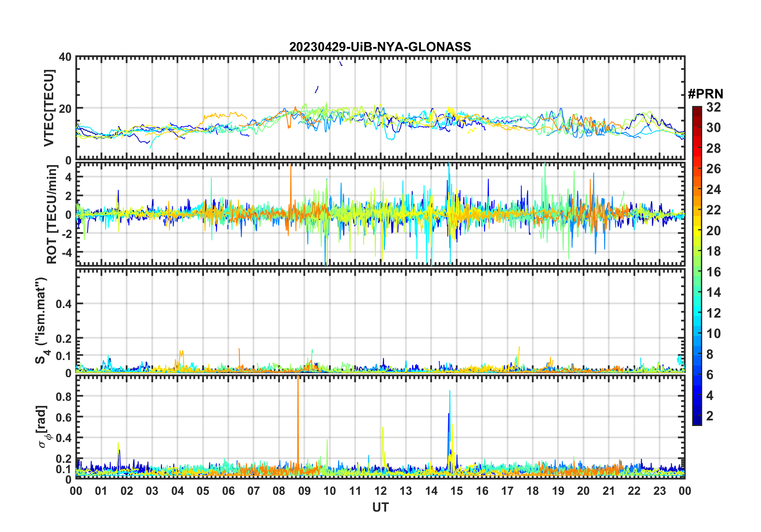Pick x-axis hour label 21
The height and width of the screenshot is (532, 761).
point(609,491)
